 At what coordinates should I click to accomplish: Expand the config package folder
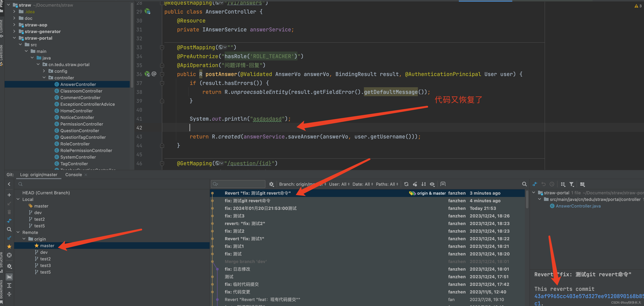pyautogui.click(x=44, y=71)
